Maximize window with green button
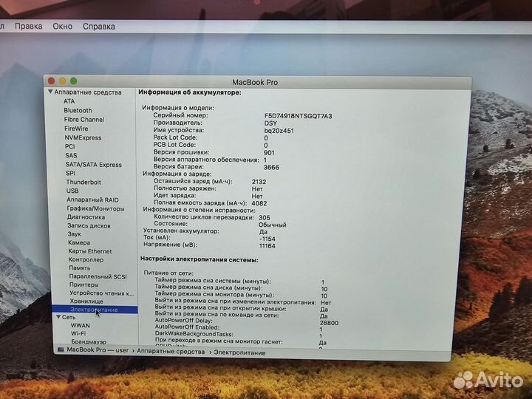Screen dimensions: 532x399 click(74, 81)
